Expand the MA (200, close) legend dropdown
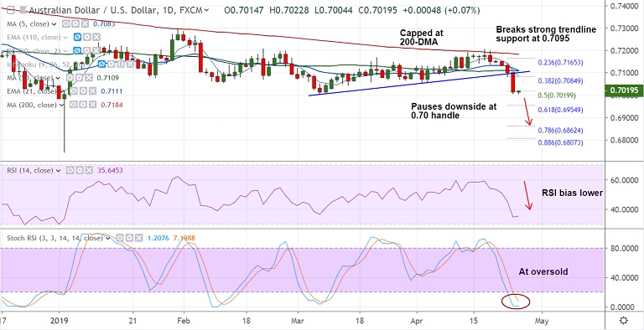Viewport: 644px width, 330px height. pyautogui.click(x=60, y=105)
